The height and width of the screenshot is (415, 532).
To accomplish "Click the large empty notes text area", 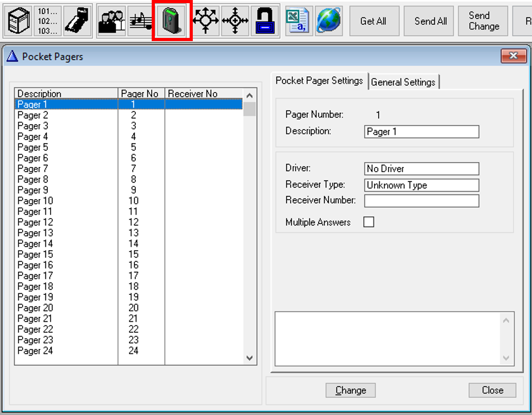I will (x=388, y=339).
